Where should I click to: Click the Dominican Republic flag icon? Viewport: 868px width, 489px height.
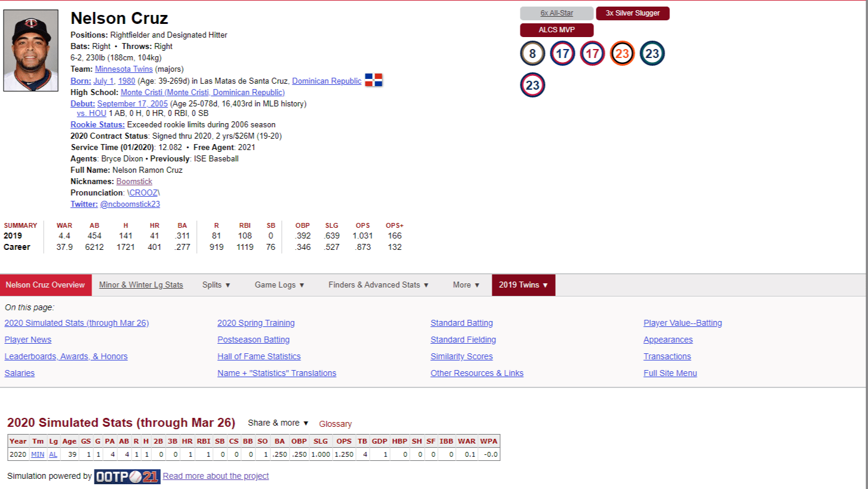tap(374, 80)
